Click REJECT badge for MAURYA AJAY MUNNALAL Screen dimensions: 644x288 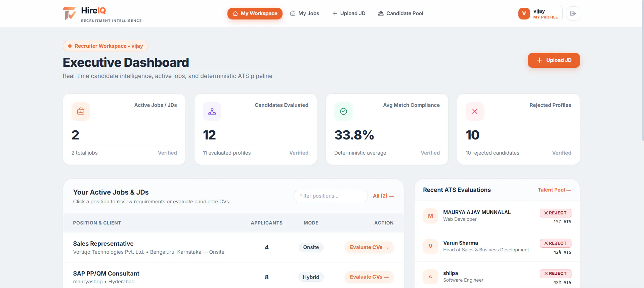click(555, 213)
